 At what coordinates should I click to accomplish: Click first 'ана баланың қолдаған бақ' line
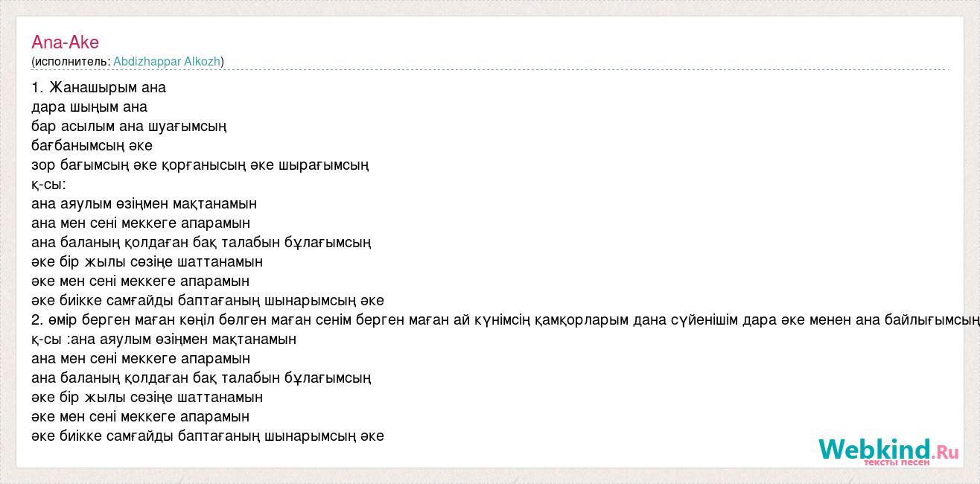coord(201,242)
